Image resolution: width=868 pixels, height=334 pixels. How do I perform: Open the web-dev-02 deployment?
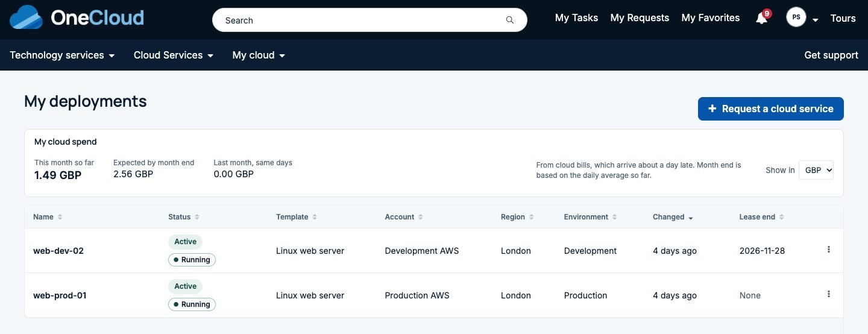point(58,251)
